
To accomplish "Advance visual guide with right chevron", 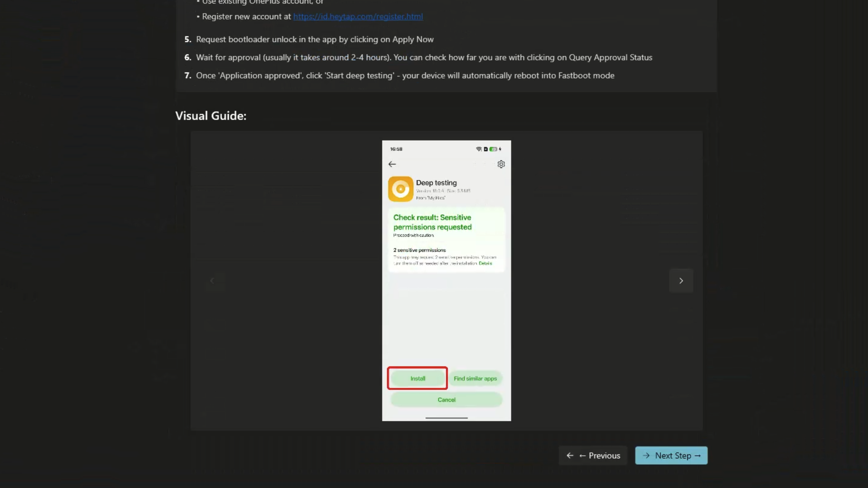I will pyautogui.click(x=681, y=280).
